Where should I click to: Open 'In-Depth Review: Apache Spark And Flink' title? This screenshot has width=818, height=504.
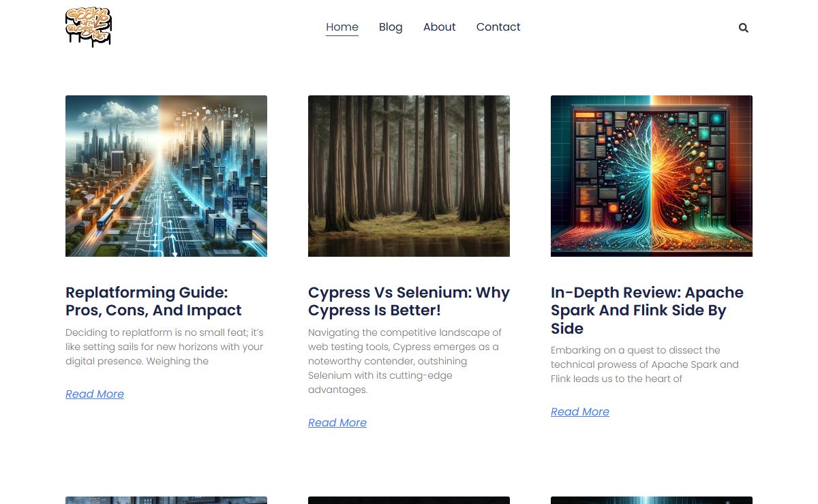point(647,310)
